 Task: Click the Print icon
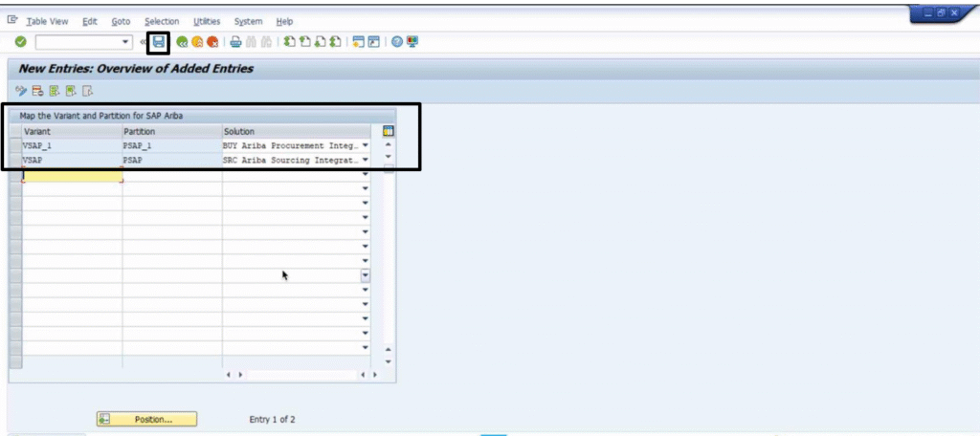tap(235, 42)
